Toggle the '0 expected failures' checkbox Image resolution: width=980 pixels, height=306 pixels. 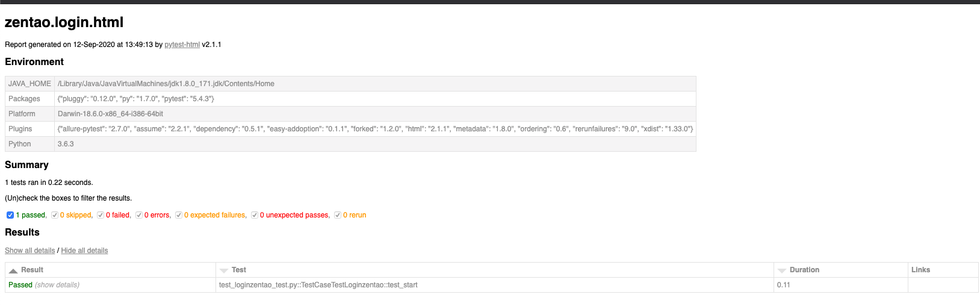(179, 215)
